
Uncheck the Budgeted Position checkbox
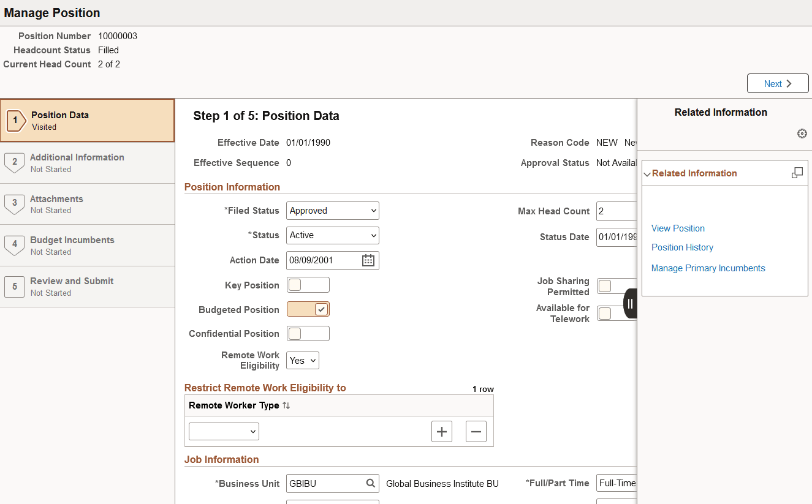pyautogui.click(x=308, y=309)
